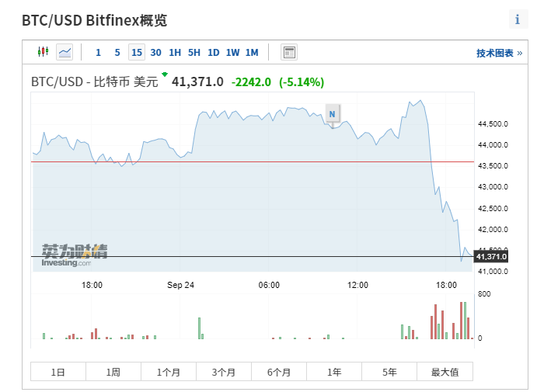
Task: Open the news panel icon in toolbar
Action: [289, 52]
